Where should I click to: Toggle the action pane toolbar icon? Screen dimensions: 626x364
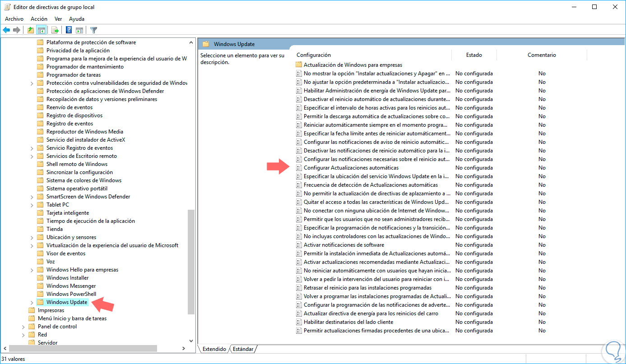[79, 30]
